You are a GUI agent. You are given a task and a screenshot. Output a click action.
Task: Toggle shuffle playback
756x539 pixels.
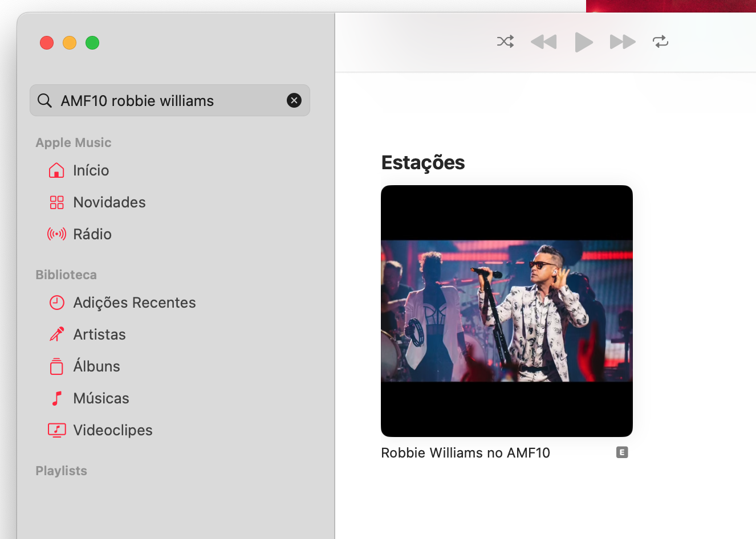point(505,42)
